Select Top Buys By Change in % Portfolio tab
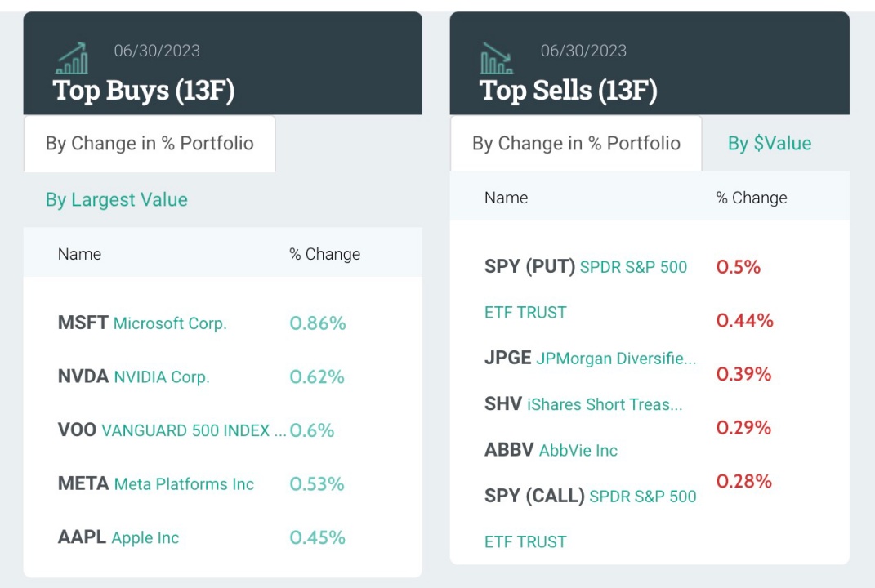 pos(150,144)
